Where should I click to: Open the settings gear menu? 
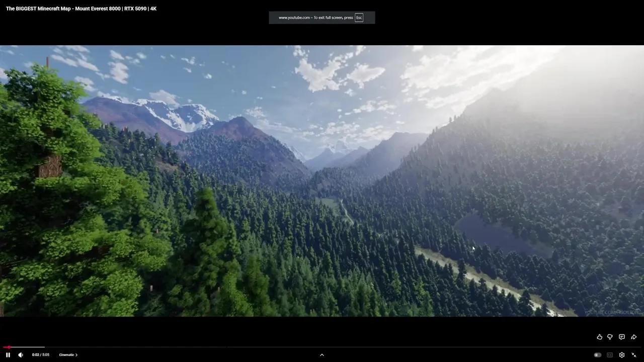pos(622,355)
